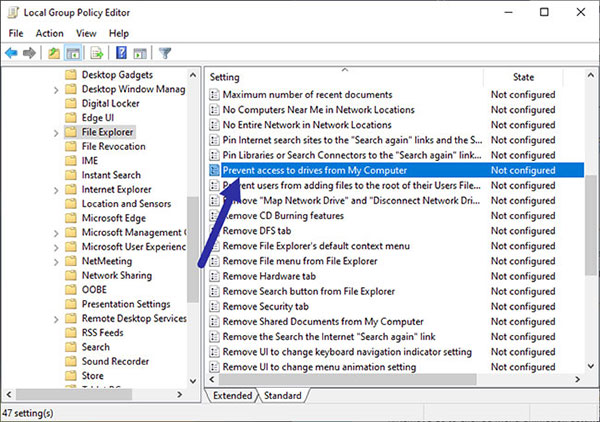This screenshot has width=600, height=422.
Task: Sort by the State column header
Action: [x=523, y=77]
